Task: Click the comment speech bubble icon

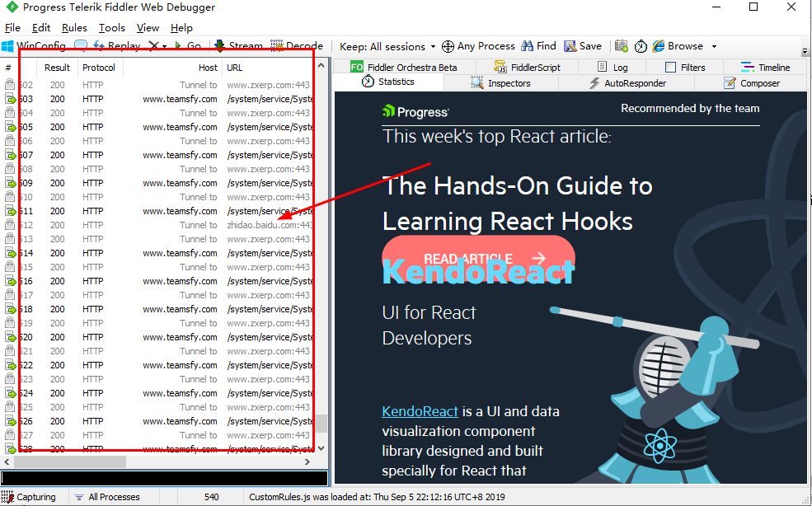Action: point(81,46)
